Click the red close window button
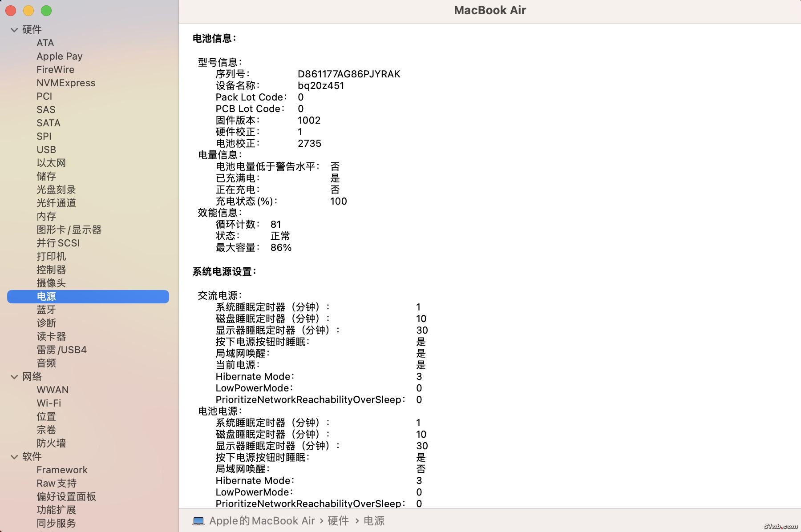This screenshot has height=532, width=801. 11,11
